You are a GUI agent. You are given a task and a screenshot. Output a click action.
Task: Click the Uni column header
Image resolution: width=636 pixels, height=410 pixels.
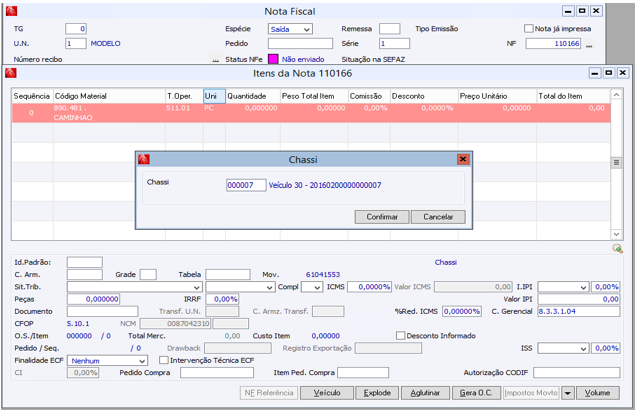(x=214, y=96)
